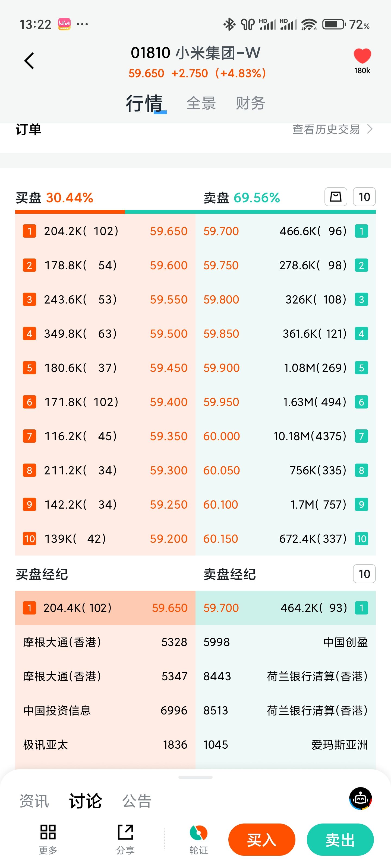Image resolution: width=391 pixels, height=868 pixels.
Task: Select the 行情 tab
Action: [x=144, y=103]
